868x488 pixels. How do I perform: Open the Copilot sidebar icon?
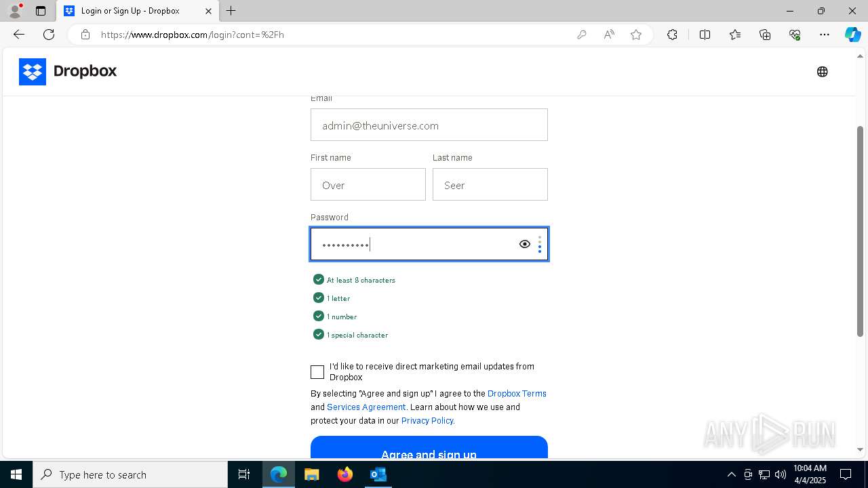(x=852, y=35)
